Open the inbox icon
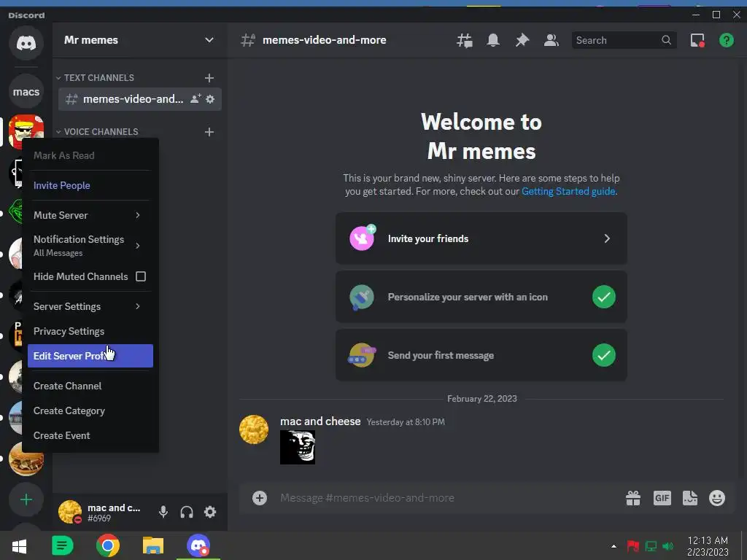This screenshot has height=560, width=747. tap(697, 41)
